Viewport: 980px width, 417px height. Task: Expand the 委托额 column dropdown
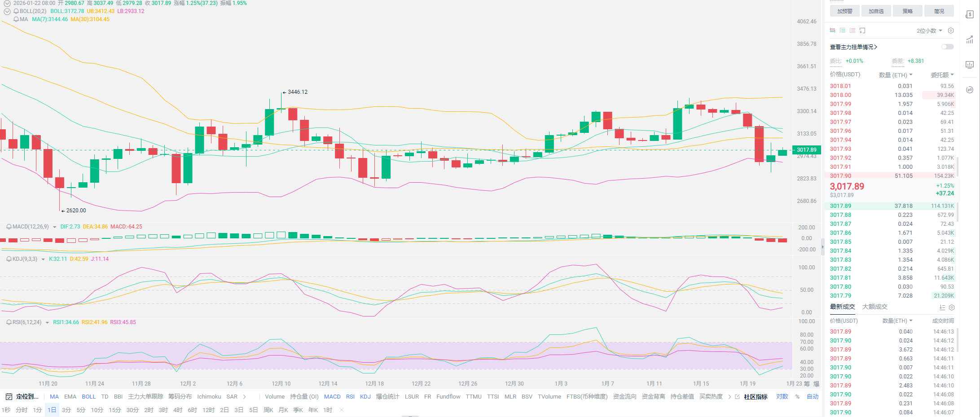pos(942,75)
